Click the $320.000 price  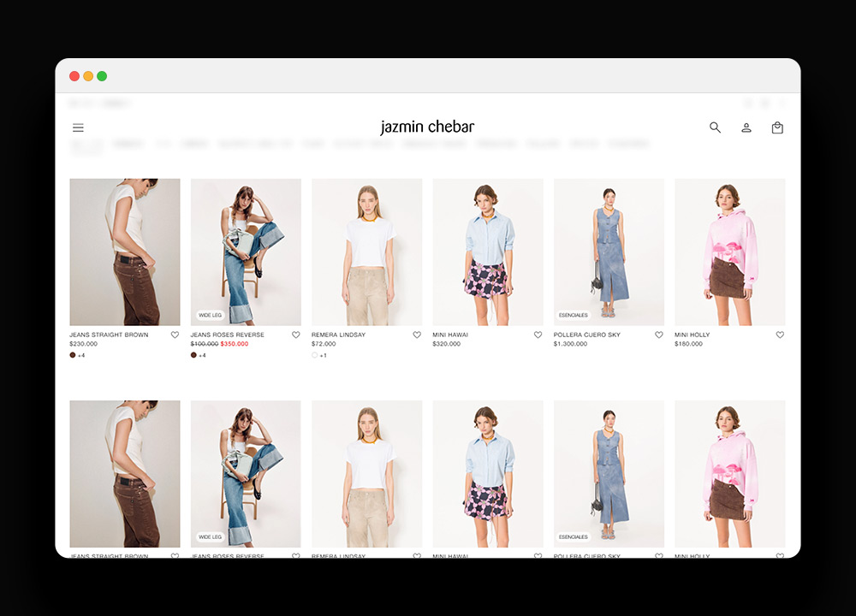coord(447,344)
